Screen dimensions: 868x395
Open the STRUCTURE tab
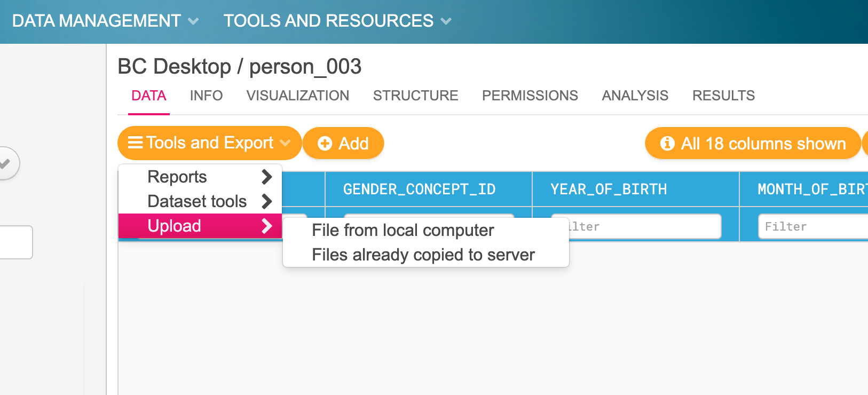(415, 96)
